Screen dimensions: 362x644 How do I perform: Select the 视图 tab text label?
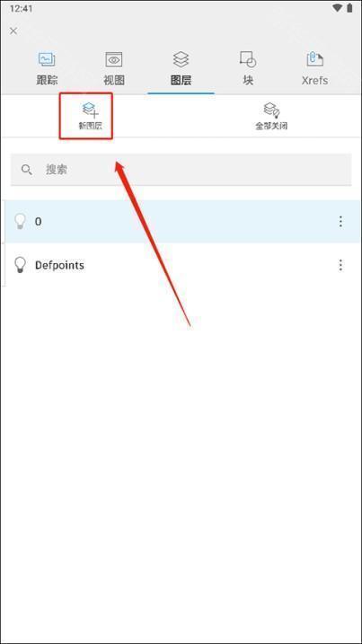(114, 80)
